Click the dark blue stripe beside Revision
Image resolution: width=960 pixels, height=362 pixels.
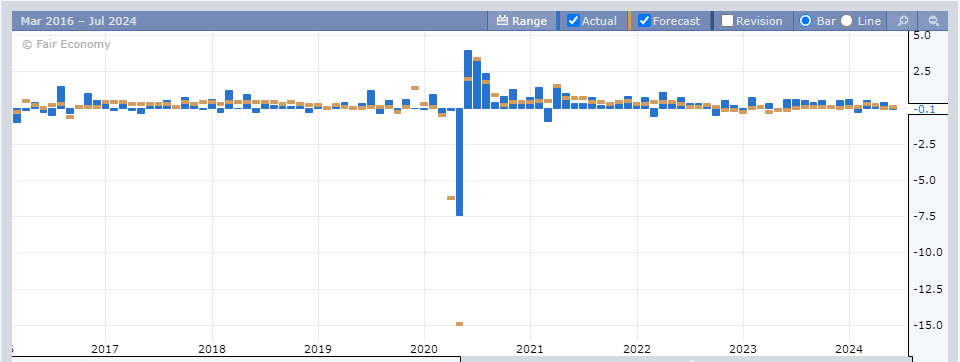pyautogui.click(x=712, y=21)
